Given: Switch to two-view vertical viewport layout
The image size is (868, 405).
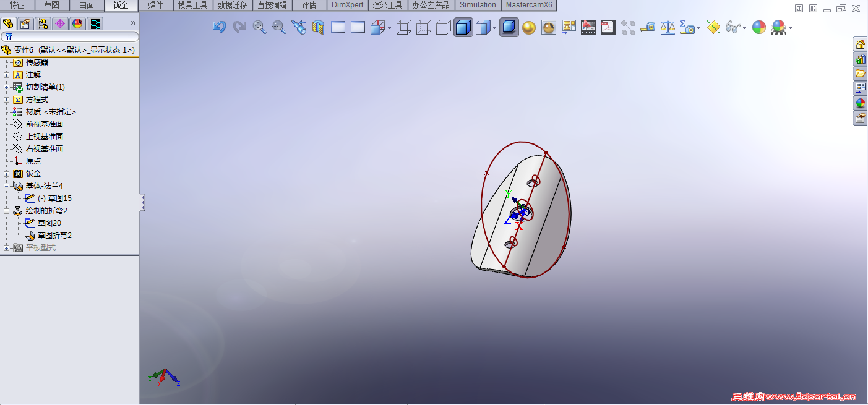Looking at the screenshot, I should coord(358,27).
